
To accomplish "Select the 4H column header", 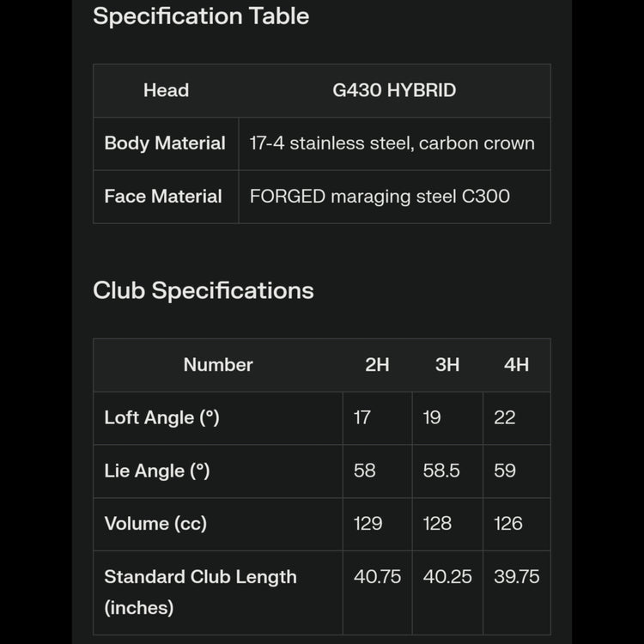I will tap(516, 365).
